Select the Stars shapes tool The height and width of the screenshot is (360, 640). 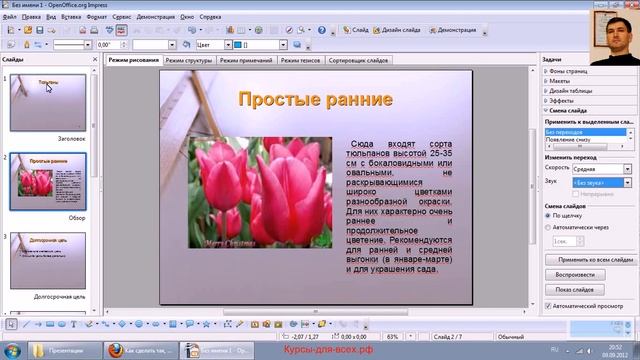(206, 324)
